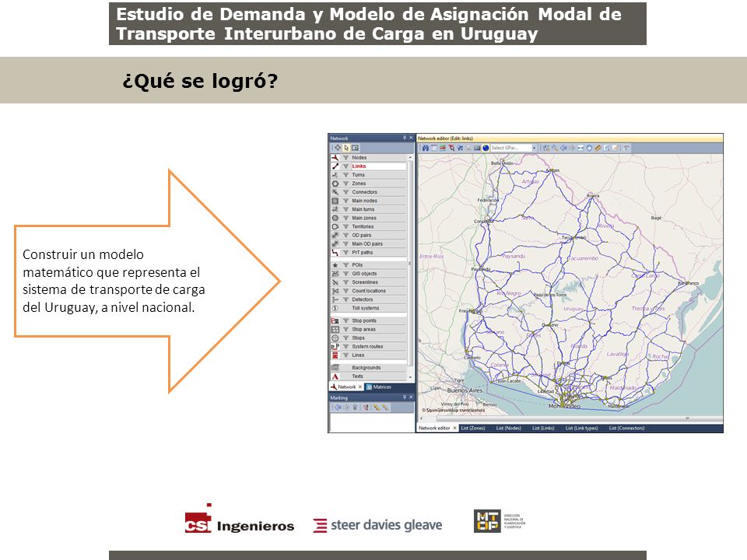Image resolution: width=747 pixels, height=560 pixels.
Task: Click the Network list scroll-down arrow
Action: 410,377
